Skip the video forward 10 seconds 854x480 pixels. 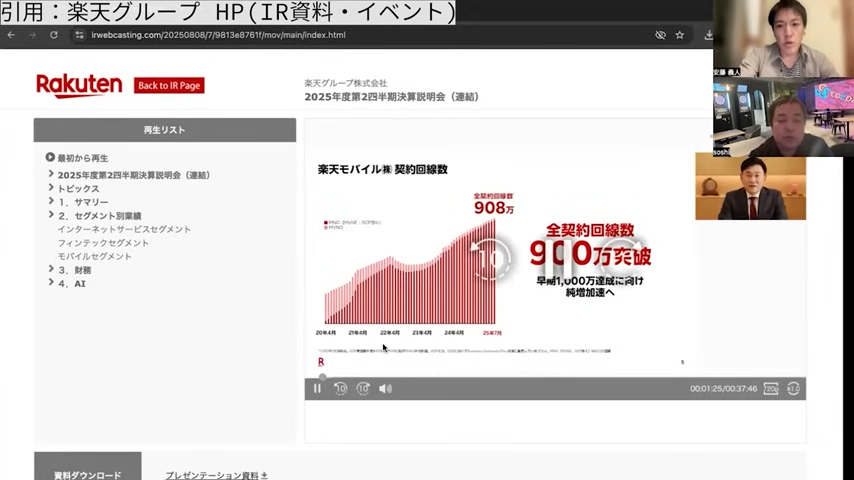363,388
